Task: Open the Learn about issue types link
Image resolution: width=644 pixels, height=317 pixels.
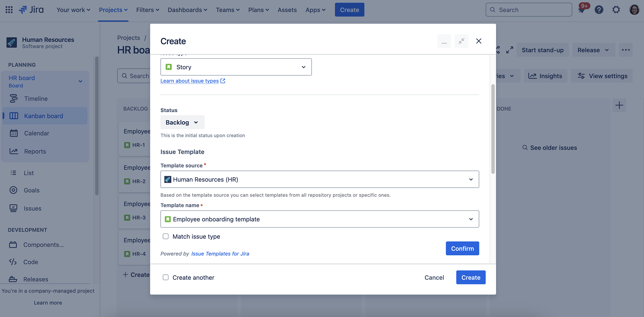Action: (x=193, y=81)
